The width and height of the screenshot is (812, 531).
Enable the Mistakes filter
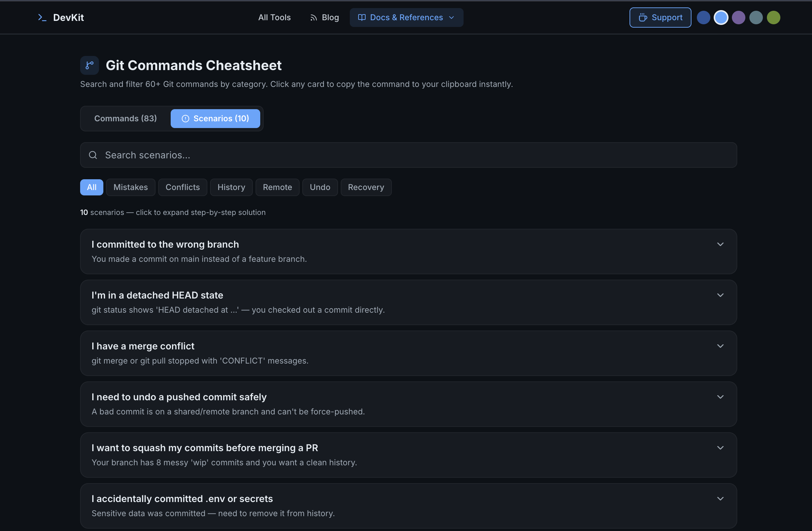(131, 187)
